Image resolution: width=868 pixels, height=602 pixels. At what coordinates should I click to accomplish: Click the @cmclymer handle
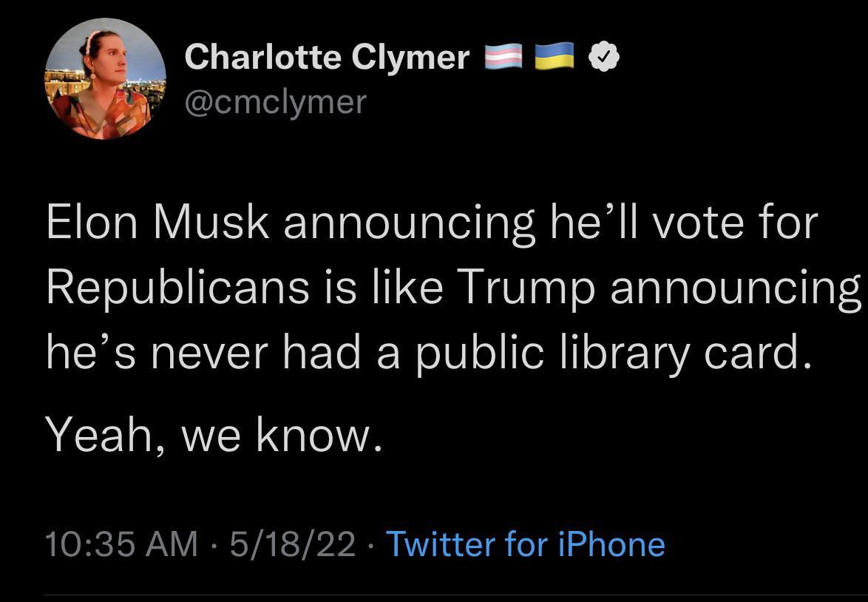tap(274, 102)
